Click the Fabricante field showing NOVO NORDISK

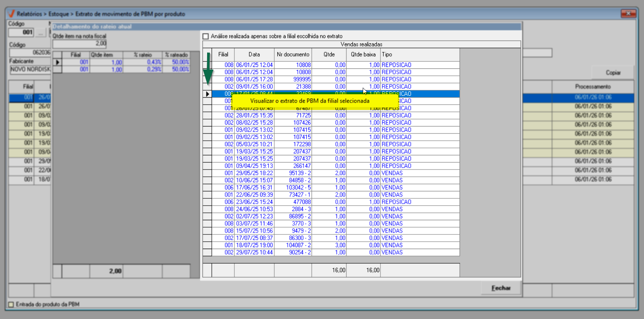coord(30,70)
